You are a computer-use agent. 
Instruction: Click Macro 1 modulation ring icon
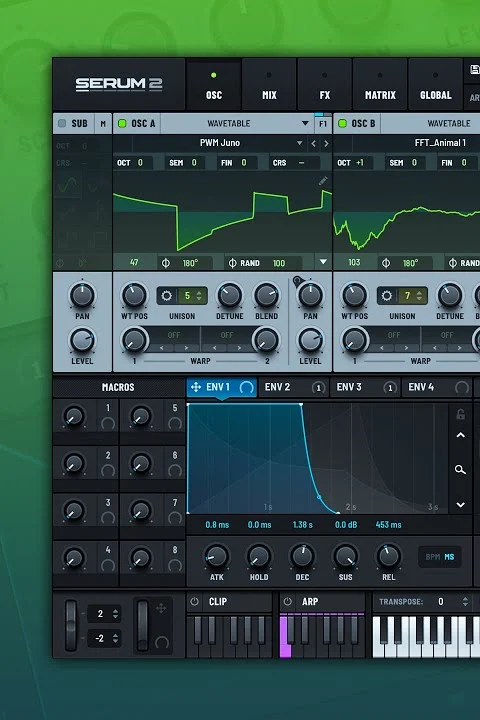(x=108, y=423)
